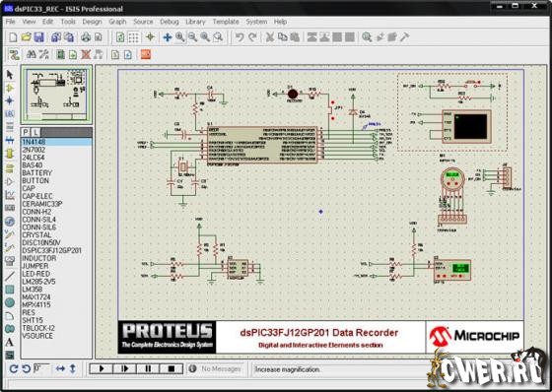Click the Open folder icon
The height and width of the screenshot is (392, 552).
click(x=26, y=37)
